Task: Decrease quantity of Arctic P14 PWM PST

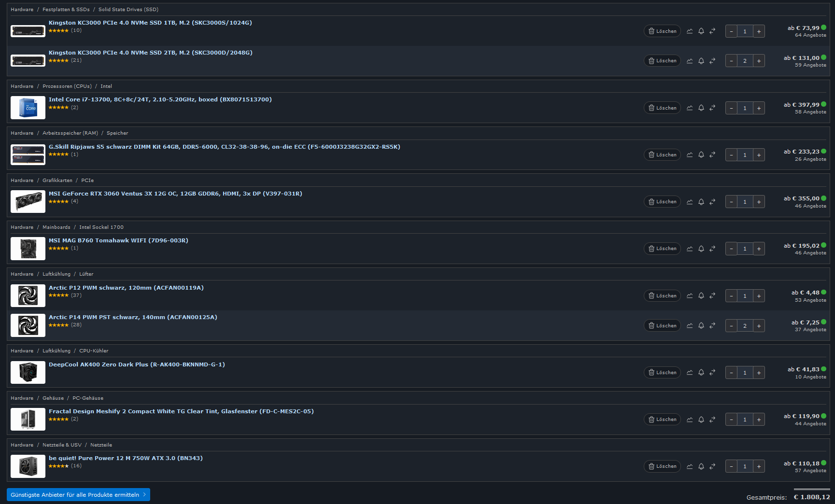Action: (x=731, y=326)
